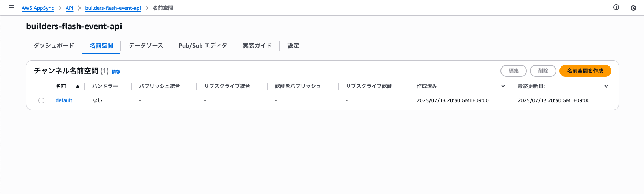
Task: Click the 名前空間を作成 button
Action: tap(585, 71)
